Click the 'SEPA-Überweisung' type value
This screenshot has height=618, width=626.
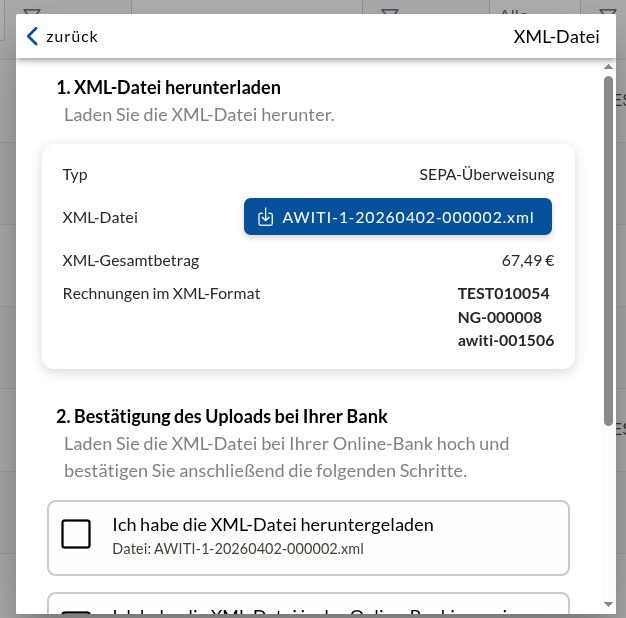[x=487, y=175]
